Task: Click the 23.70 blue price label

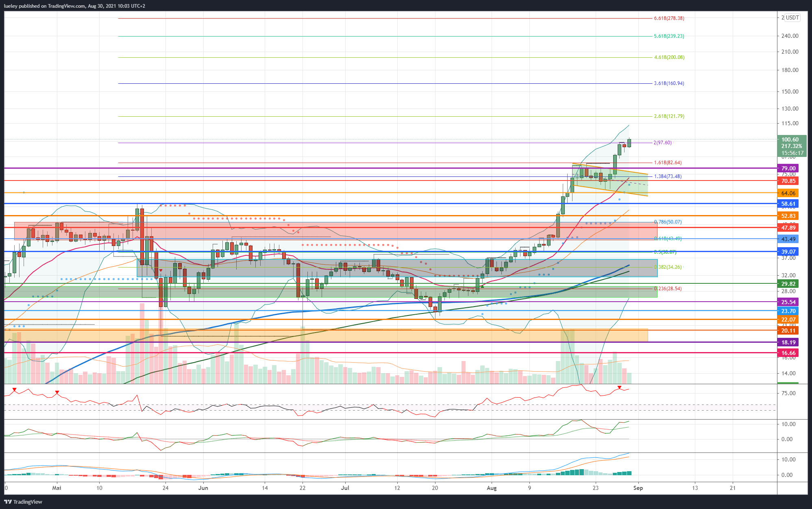Action: click(788, 311)
